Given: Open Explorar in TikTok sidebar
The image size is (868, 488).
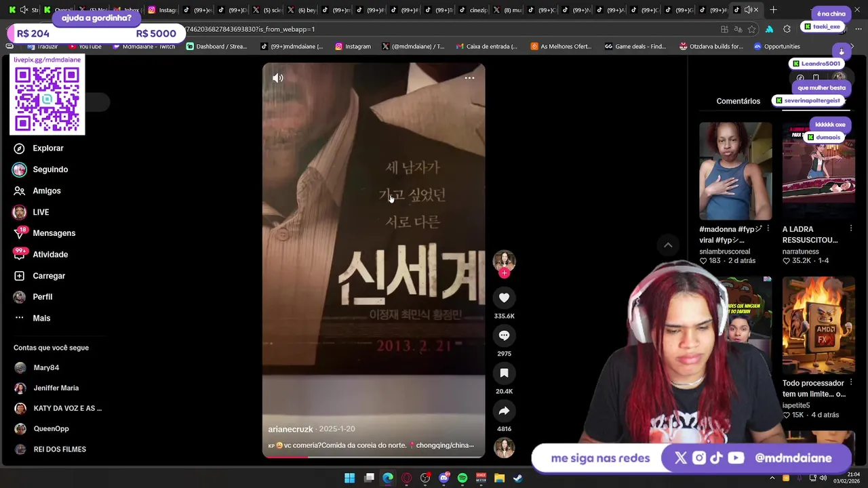Looking at the screenshot, I should 47,148.
